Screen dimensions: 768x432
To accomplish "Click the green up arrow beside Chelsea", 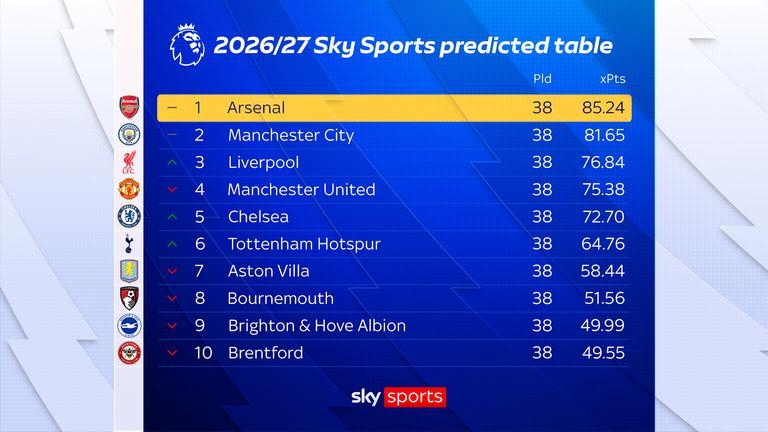I will [172, 216].
